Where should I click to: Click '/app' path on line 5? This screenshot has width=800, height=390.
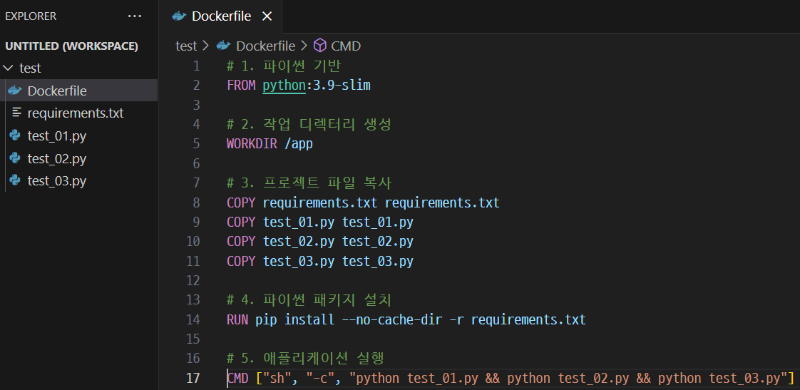tap(298, 144)
